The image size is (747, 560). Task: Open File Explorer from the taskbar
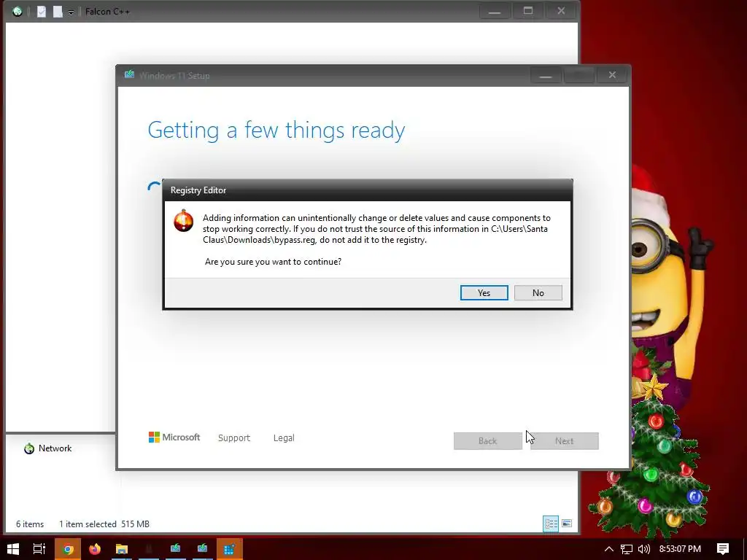coord(122,549)
